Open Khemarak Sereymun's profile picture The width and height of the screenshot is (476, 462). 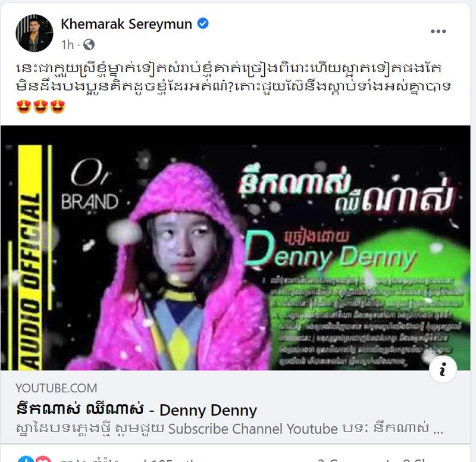pyautogui.click(x=35, y=33)
